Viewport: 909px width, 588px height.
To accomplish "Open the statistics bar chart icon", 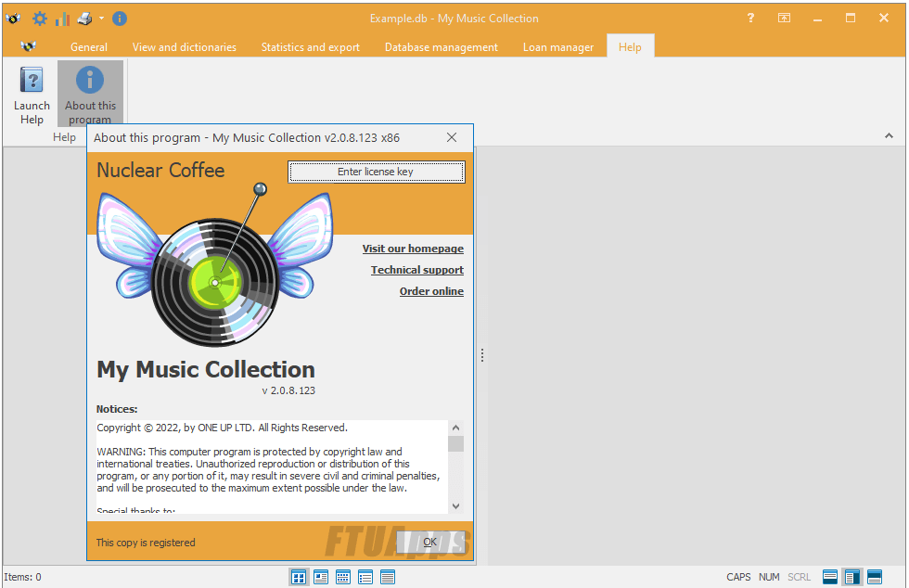I will (x=62, y=19).
